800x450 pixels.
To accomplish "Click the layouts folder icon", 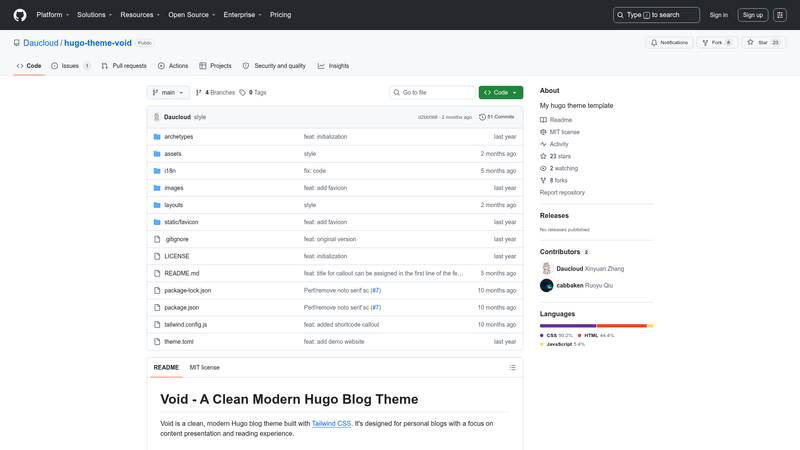I will pos(157,205).
